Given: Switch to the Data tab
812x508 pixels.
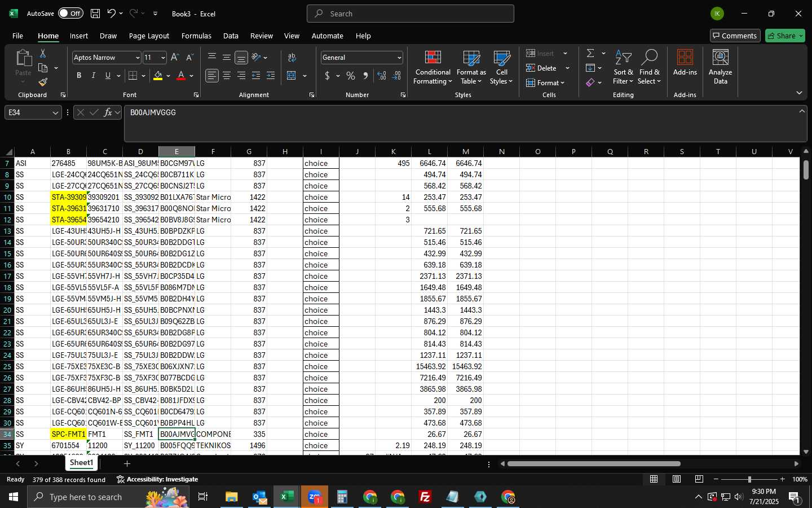Looking at the screenshot, I should (231, 36).
